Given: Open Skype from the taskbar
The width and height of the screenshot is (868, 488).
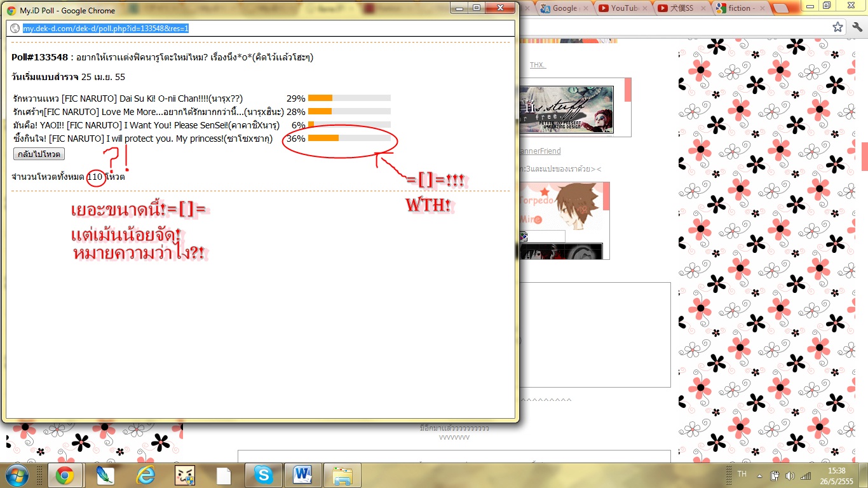Looking at the screenshot, I should tap(263, 475).
